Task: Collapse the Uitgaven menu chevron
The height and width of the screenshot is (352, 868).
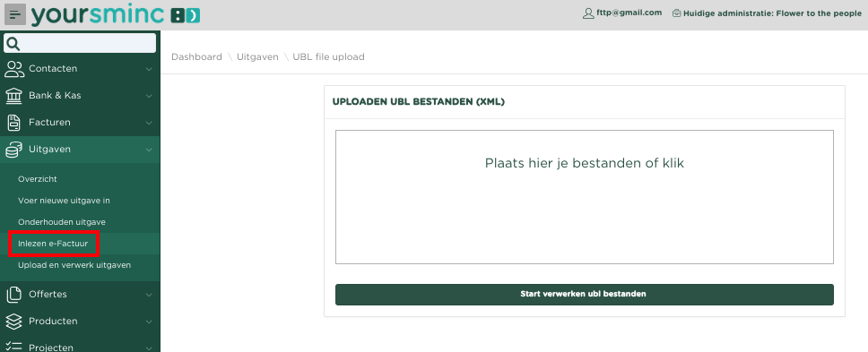Action: tap(149, 150)
